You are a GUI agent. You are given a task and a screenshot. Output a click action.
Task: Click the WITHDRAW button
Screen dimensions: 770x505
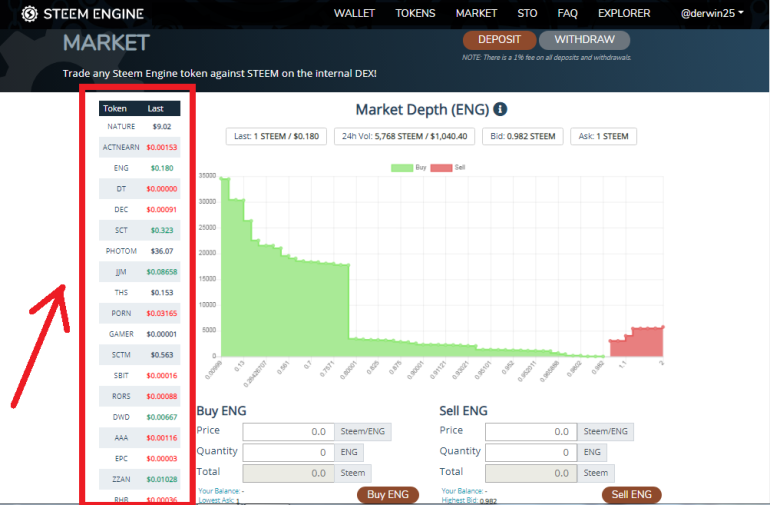coord(584,40)
